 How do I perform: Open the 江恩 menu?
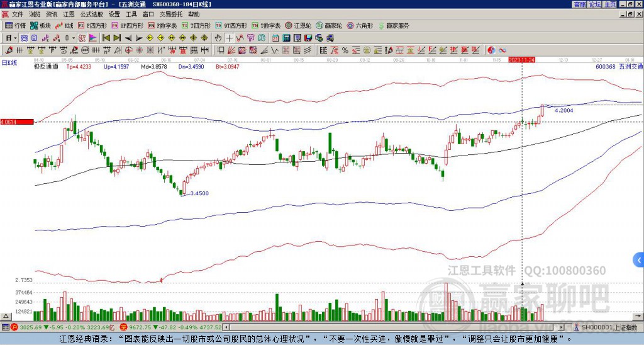tap(69, 14)
